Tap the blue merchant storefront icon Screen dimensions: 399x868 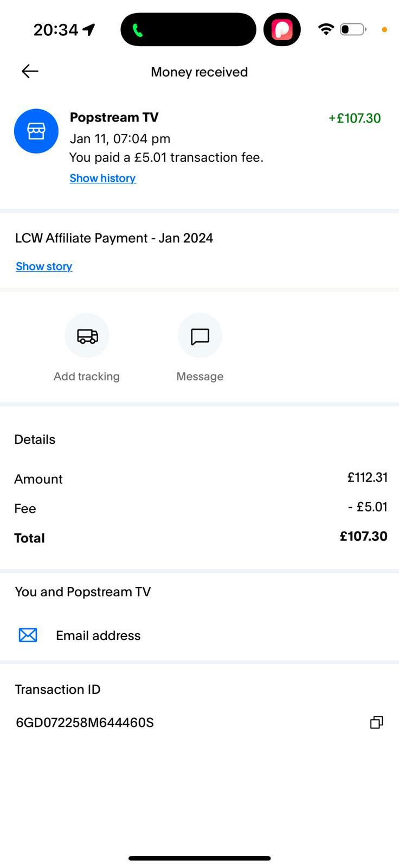point(36,131)
